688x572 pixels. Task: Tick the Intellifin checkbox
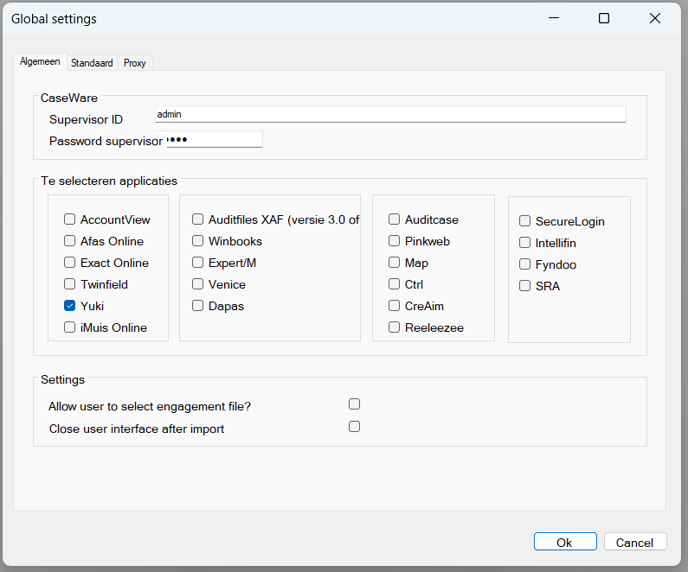pyautogui.click(x=525, y=242)
